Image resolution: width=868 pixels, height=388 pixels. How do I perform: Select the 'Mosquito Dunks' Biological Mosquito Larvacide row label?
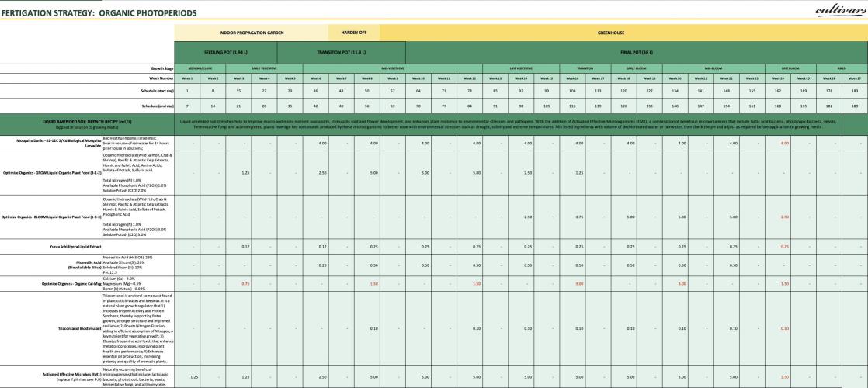51,143
